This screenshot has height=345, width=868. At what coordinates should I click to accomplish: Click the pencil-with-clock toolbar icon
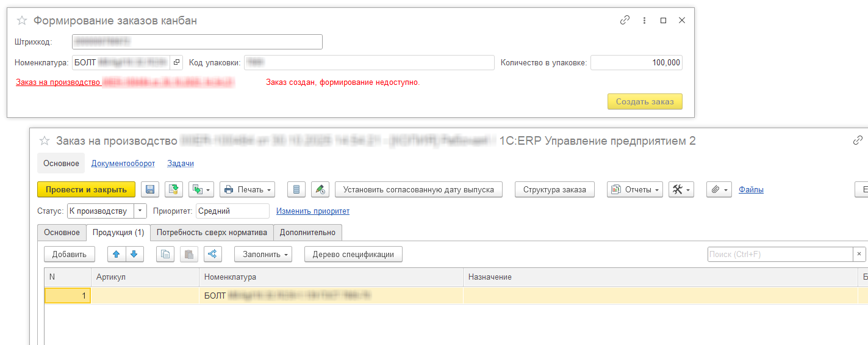click(x=320, y=189)
